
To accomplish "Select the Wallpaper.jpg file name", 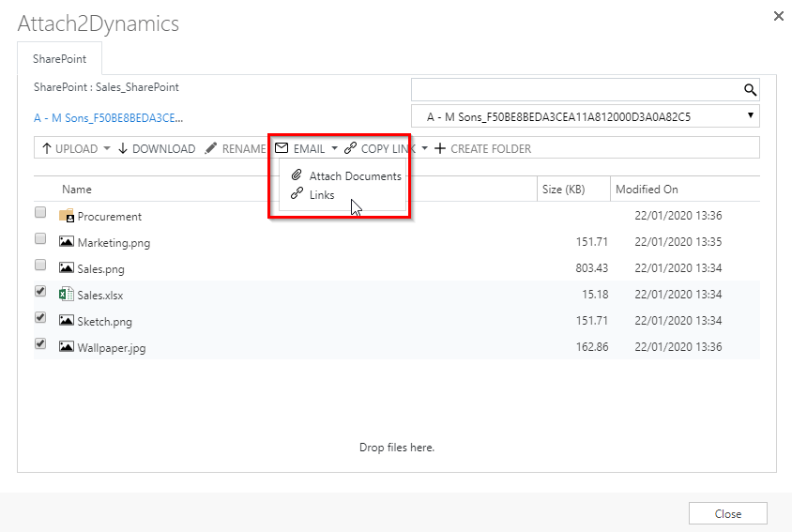I will [x=112, y=348].
